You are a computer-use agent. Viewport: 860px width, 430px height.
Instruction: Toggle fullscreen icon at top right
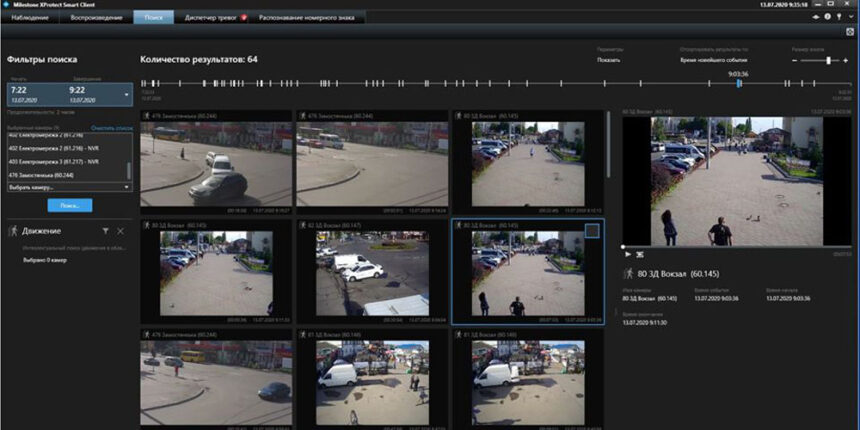(x=848, y=32)
